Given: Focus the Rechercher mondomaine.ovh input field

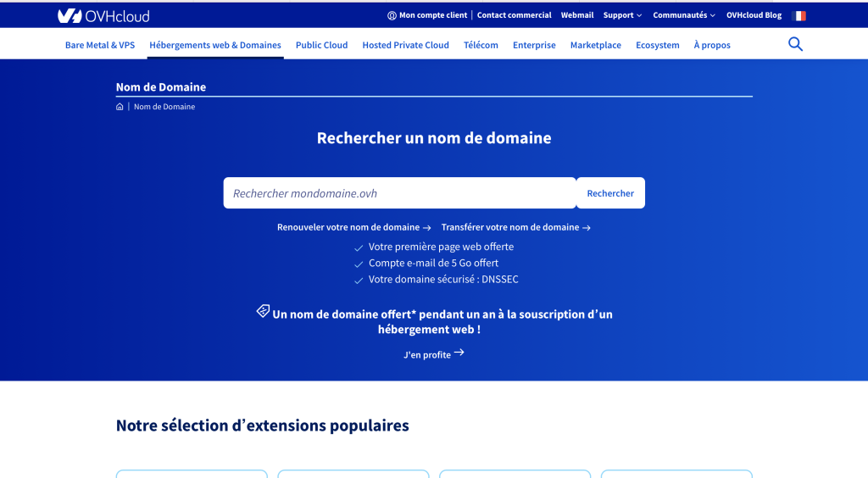Looking at the screenshot, I should pyautogui.click(x=400, y=193).
